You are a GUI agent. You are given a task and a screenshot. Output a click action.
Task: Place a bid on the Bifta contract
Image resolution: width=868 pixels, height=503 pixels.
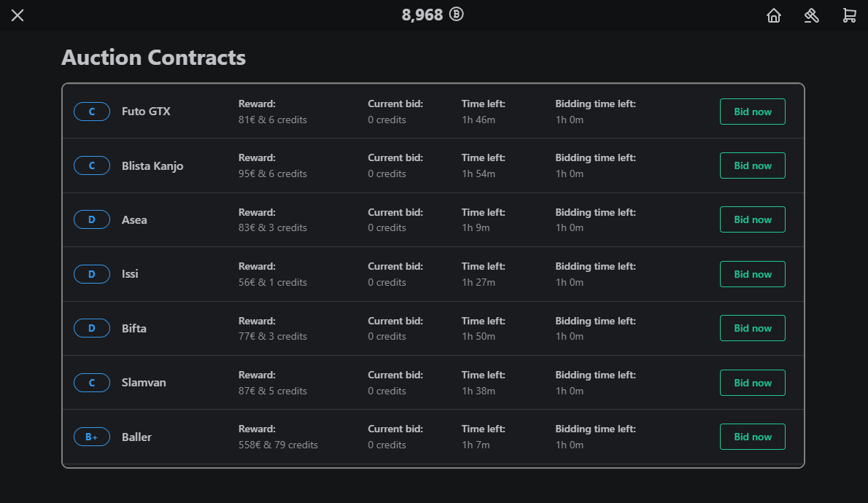tap(752, 328)
